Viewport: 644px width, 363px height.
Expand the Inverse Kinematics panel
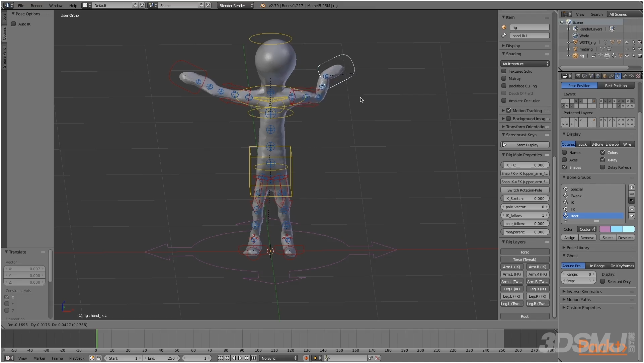pyautogui.click(x=582, y=291)
